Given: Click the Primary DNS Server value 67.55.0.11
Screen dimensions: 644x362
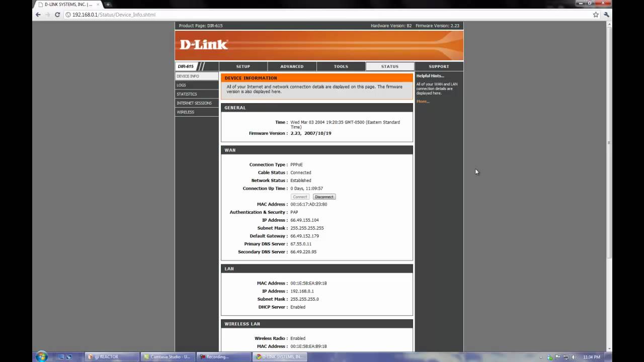Looking at the screenshot, I should tap(301, 244).
